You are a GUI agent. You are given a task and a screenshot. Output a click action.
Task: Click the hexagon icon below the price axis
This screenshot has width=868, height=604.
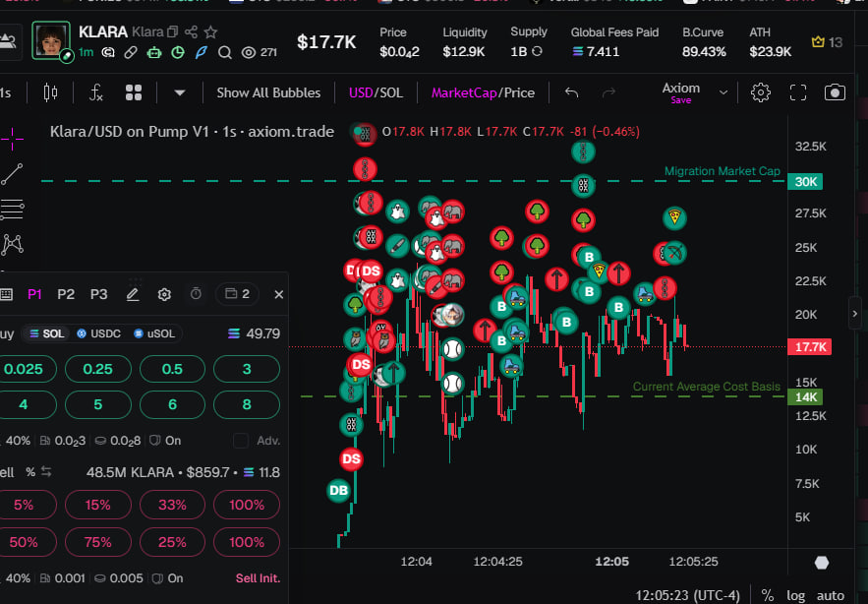tap(822, 563)
